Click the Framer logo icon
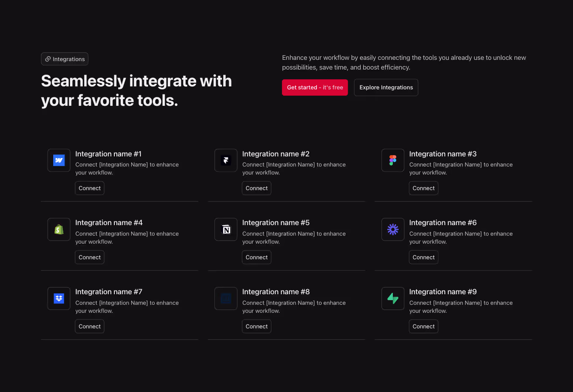Screen dimensions: 573x392 coord(226,160)
